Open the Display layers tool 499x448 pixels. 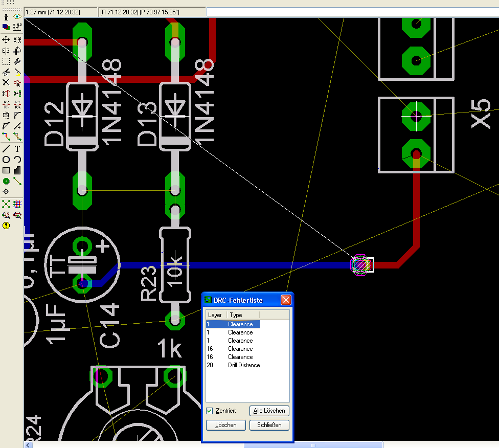click(x=6, y=27)
